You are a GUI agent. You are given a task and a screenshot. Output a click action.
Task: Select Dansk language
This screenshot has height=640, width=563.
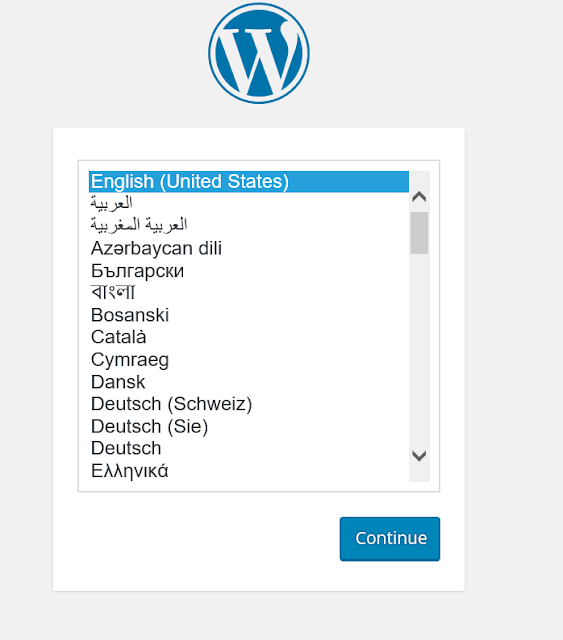(x=249, y=382)
